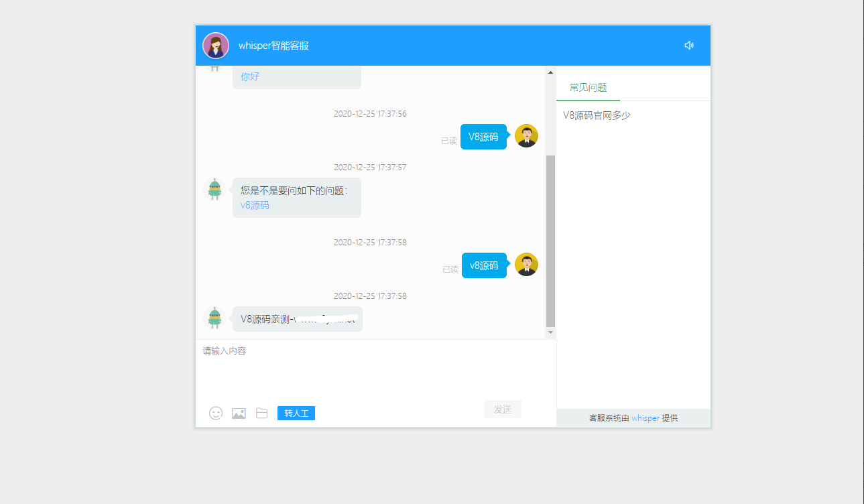Click the robot avatar beside the suggestion message

tap(214, 190)
